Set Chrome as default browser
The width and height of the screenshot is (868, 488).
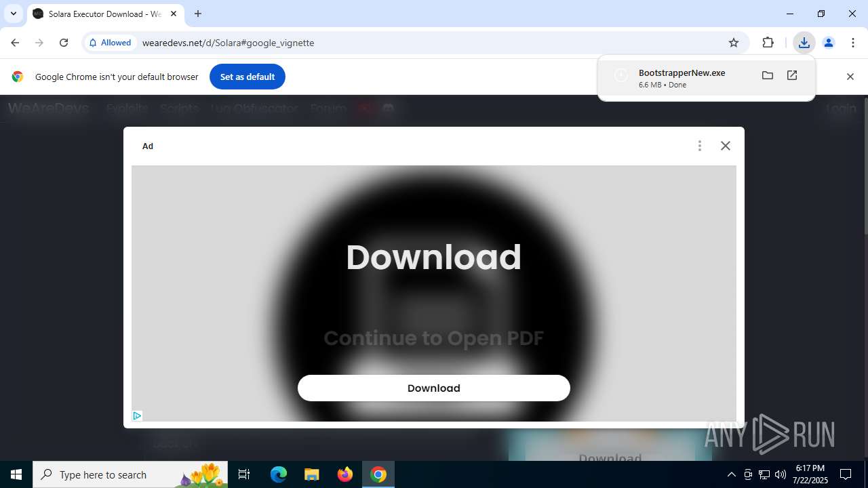[x=248, y=77]
